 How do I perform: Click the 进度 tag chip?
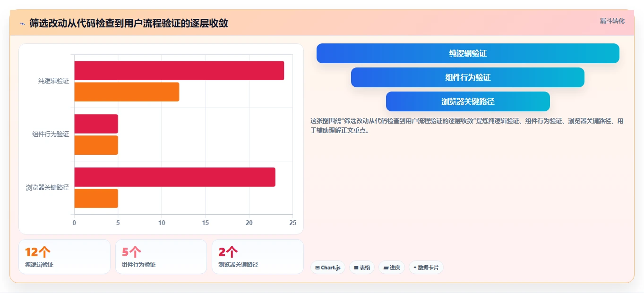tap(392, 268)
